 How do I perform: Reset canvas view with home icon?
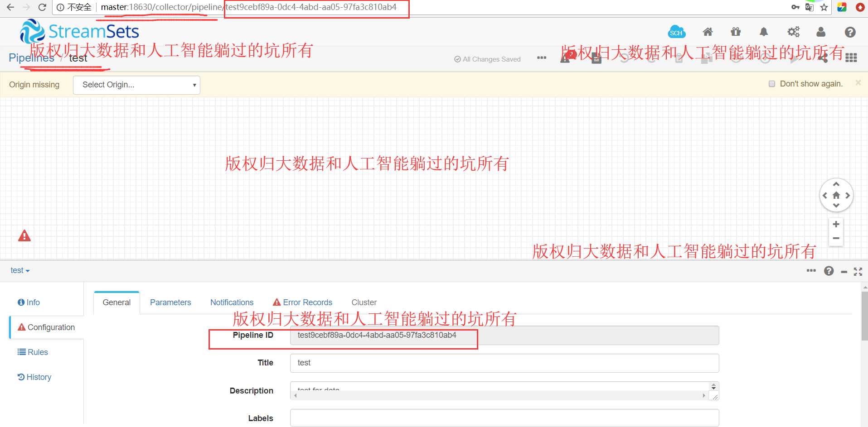tap(836, 195)
